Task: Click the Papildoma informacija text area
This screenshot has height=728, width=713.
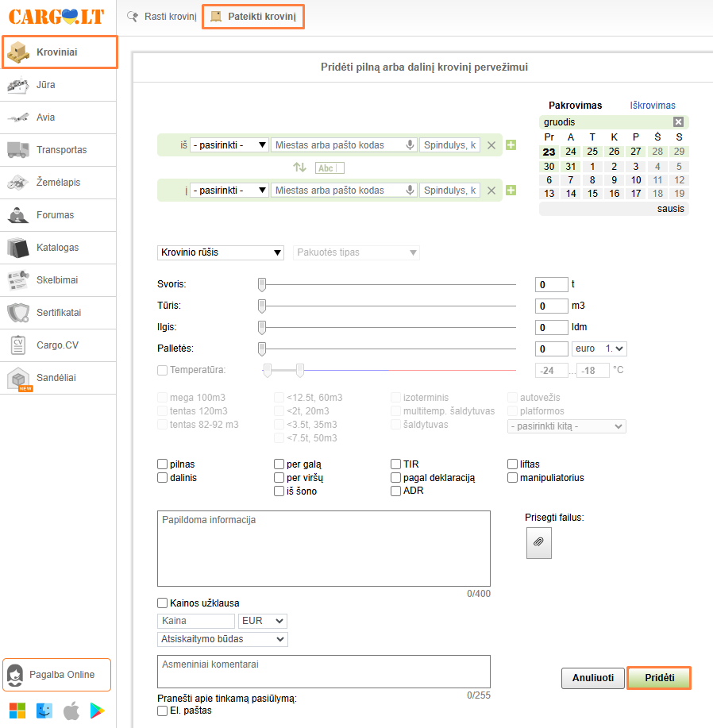Action: pos(323,548)
